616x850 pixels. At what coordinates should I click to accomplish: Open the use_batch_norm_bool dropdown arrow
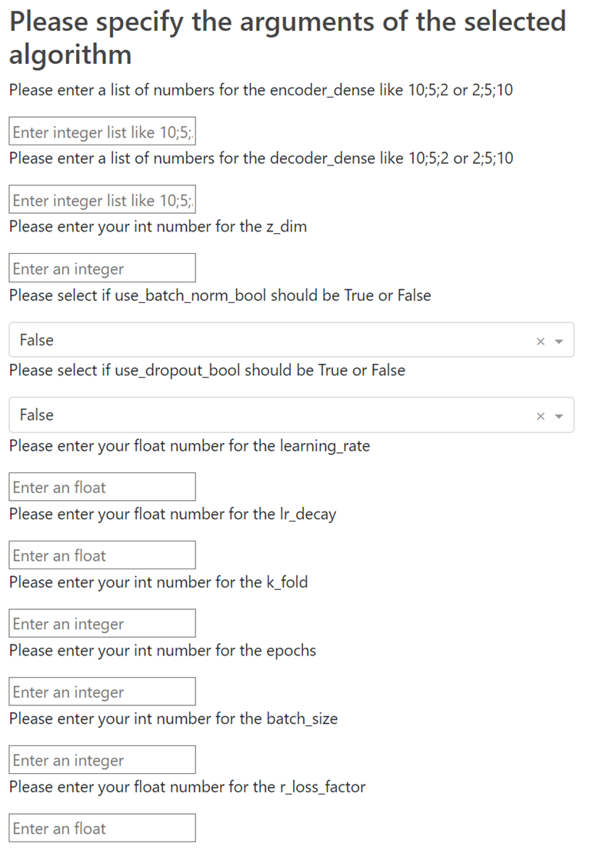pyautogui.click(x=559, y=341)
